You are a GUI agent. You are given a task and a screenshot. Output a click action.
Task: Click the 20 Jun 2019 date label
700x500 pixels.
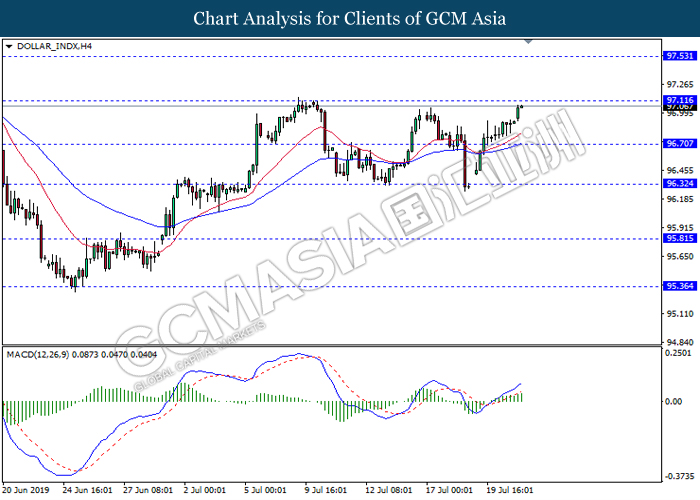pyautogui.click(x=26, y=490)
